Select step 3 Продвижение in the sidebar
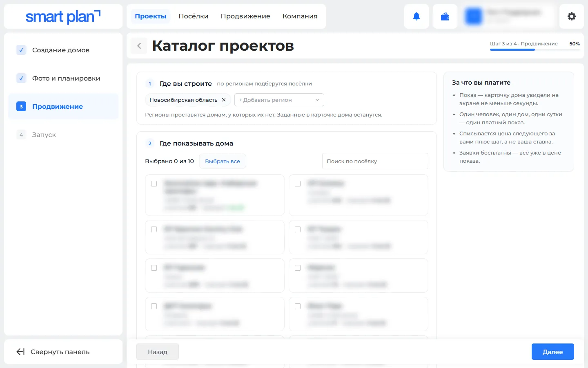Image resolution: width=588 pixels, height=368 pixels. pyautogui.click(x=63, y=106)
